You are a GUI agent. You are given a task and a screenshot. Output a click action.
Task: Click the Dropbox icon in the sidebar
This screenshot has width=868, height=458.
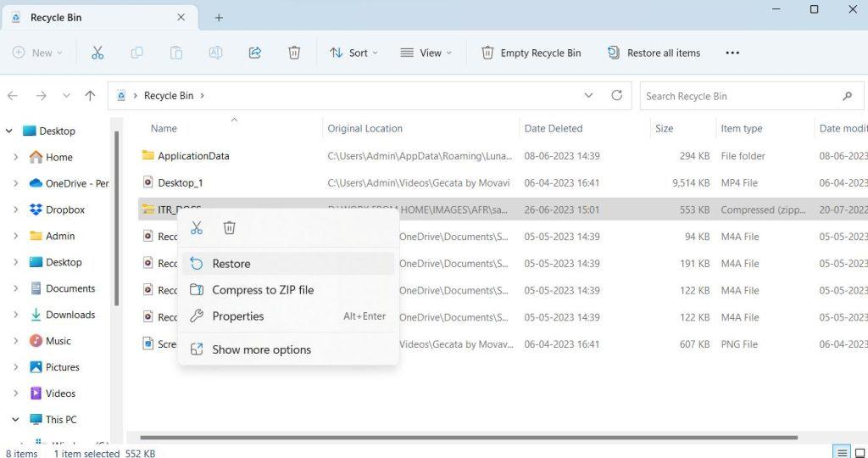click(36, 209)
